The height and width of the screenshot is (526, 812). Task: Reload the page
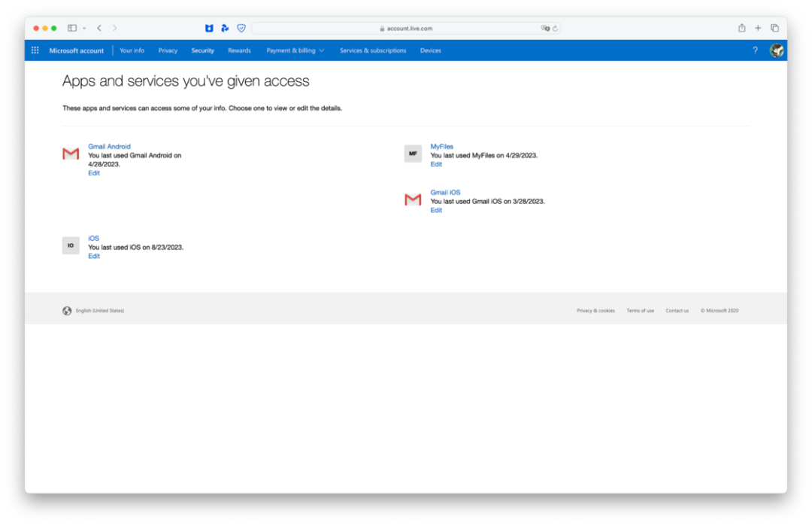point(555,29)
